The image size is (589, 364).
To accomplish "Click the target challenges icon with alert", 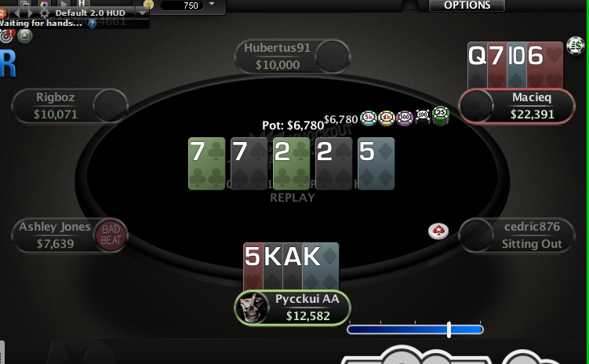I will [x=6, y=35].
